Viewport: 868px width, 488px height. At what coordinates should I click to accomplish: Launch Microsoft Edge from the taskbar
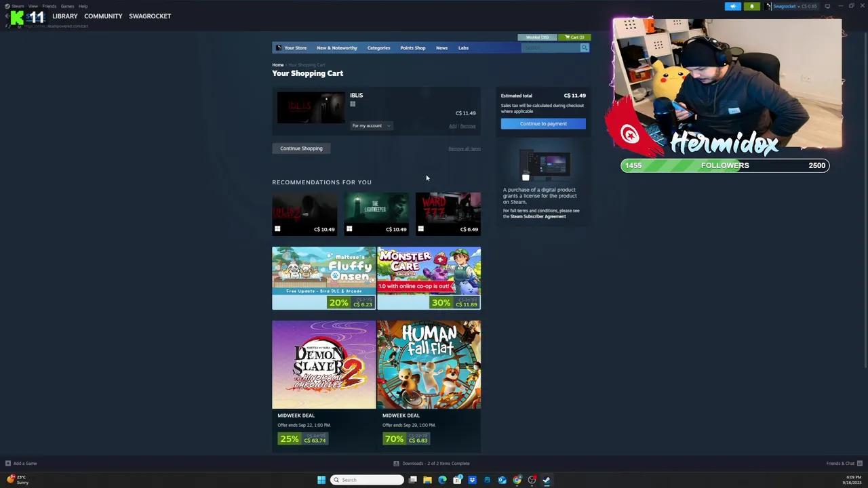point(442,480)
